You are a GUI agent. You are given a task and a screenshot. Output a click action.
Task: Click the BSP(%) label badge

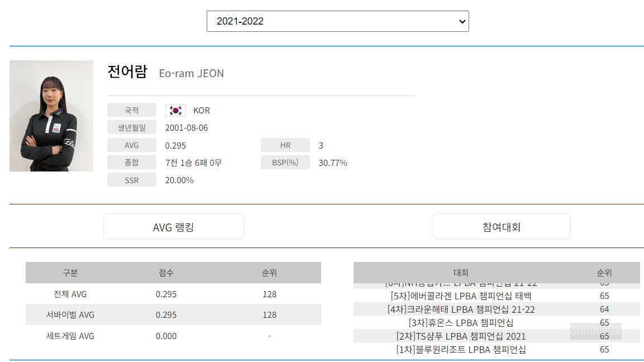(x=285, y=162)
